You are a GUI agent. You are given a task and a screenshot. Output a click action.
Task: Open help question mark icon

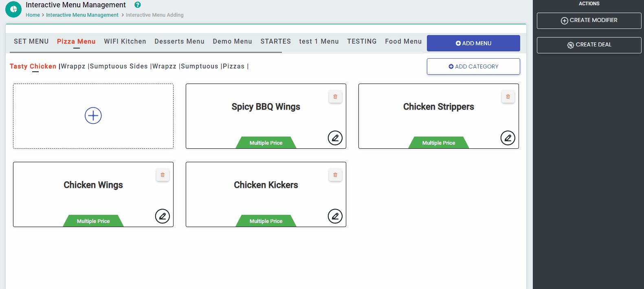tap(138, 5)
